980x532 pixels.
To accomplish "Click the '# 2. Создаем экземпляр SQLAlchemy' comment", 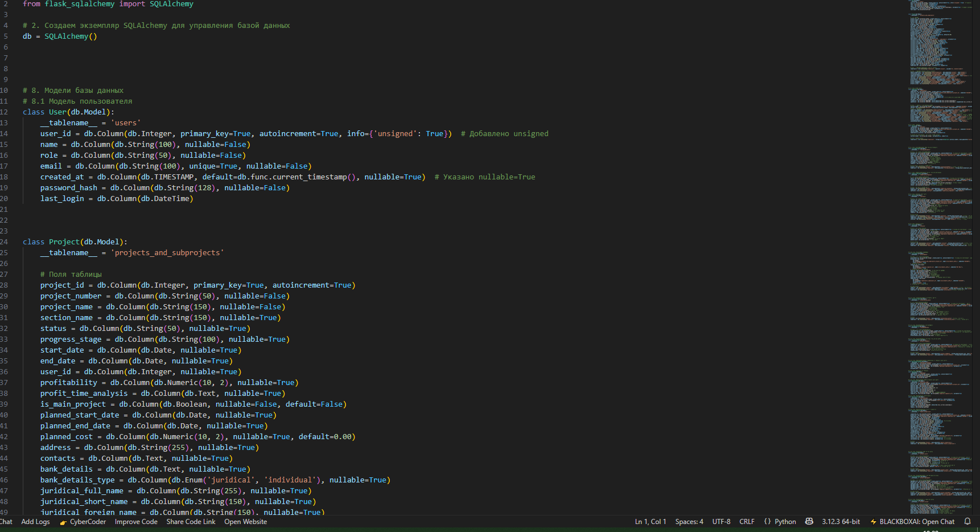I will pyautogui.click(x=157, y=26).
